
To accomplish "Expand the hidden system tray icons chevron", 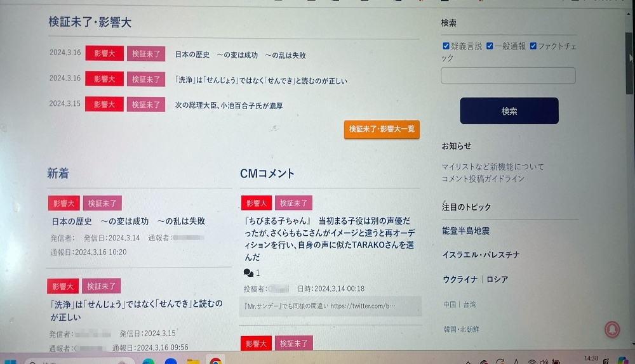I will (468, 362).
